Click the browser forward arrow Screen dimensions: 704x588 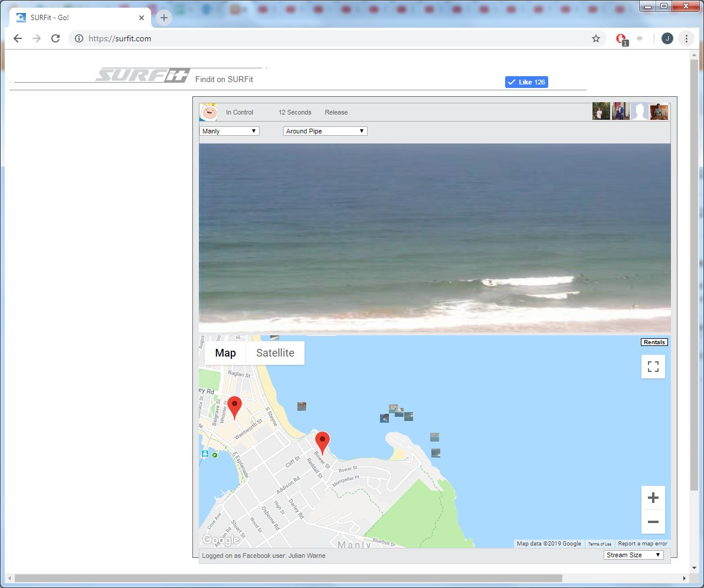point(37,38)
